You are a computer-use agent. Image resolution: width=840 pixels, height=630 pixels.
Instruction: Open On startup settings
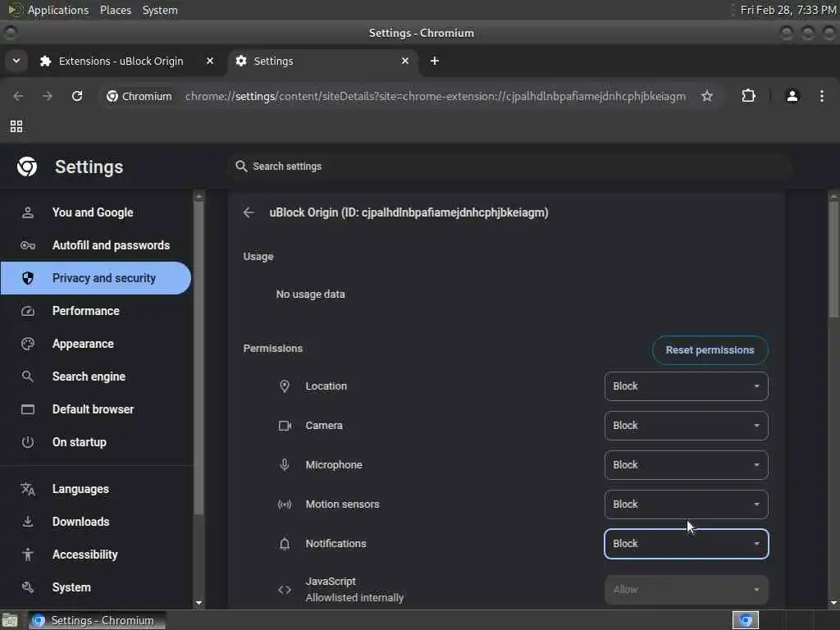click(x=95, y=442)
